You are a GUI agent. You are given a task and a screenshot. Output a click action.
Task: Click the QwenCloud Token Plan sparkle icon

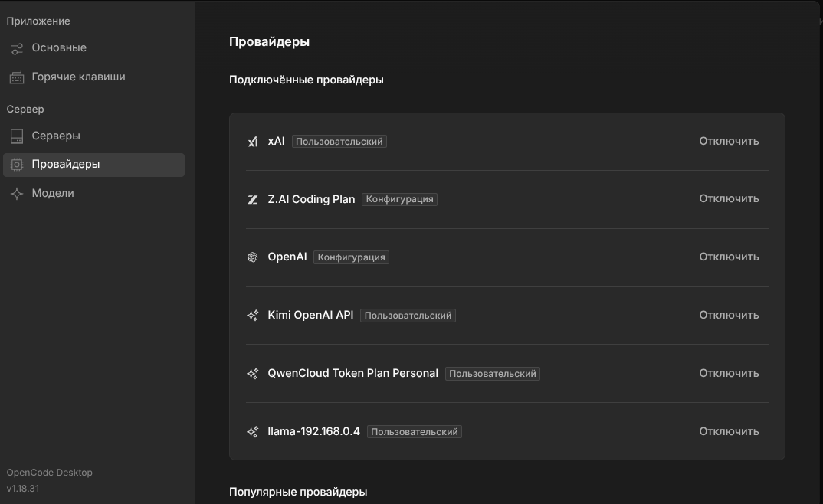pos(252,374)
